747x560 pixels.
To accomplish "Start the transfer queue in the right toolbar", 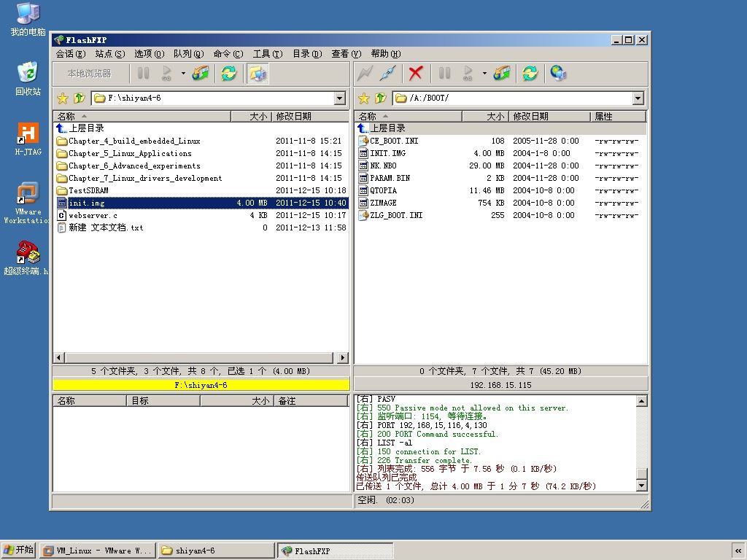I will (468, 74).
